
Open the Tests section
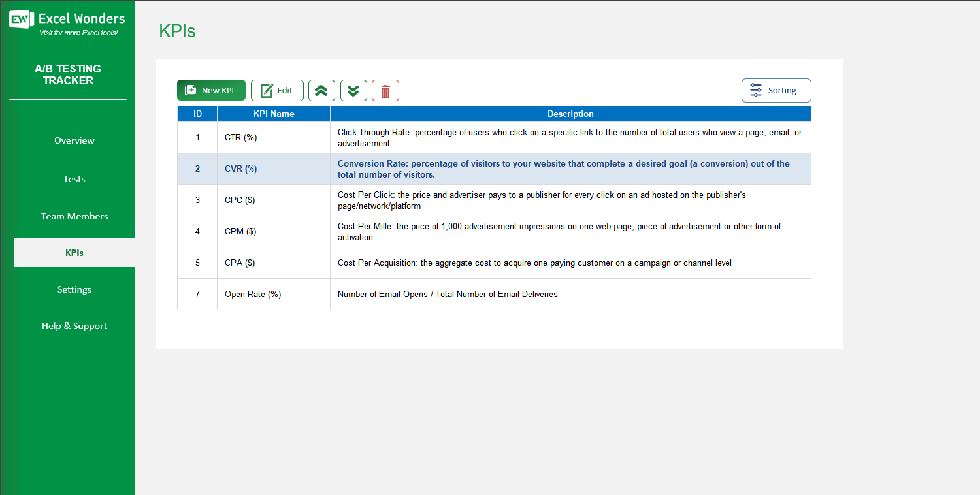[x=74, y=178]
